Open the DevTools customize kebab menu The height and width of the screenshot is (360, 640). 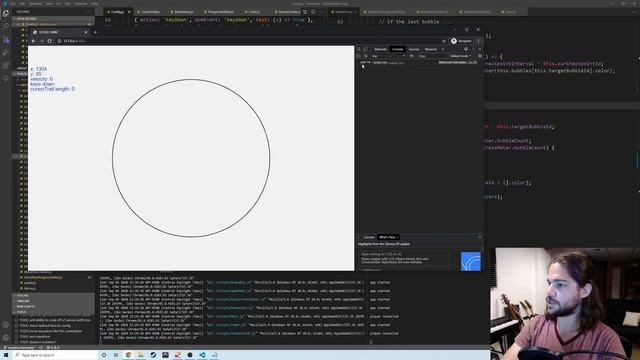coord(473,49)
